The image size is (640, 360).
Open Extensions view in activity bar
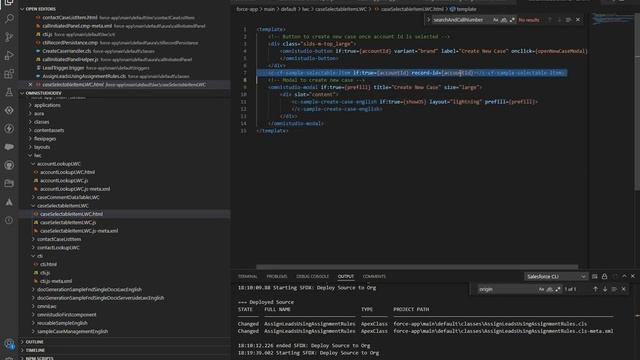pyautogui.click(x=9, y=73)
